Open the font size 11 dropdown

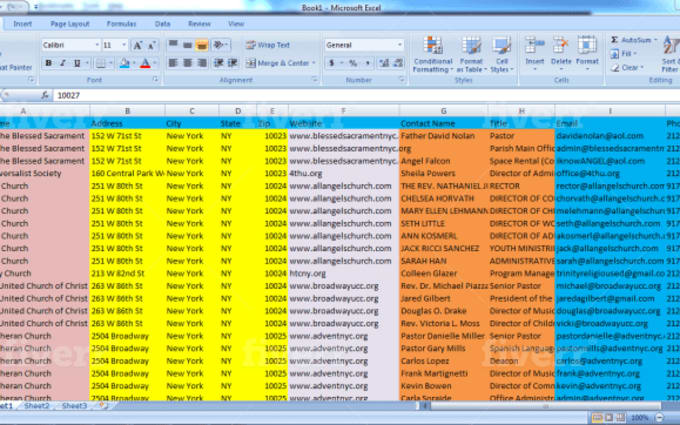click(124, 45)
